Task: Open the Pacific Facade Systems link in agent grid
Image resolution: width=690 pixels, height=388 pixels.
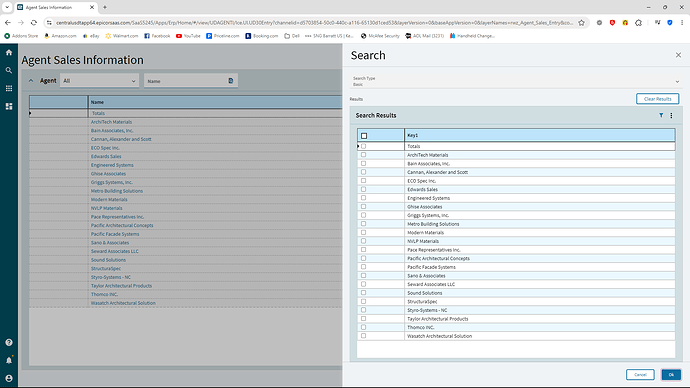Action: tap(115, 234)
